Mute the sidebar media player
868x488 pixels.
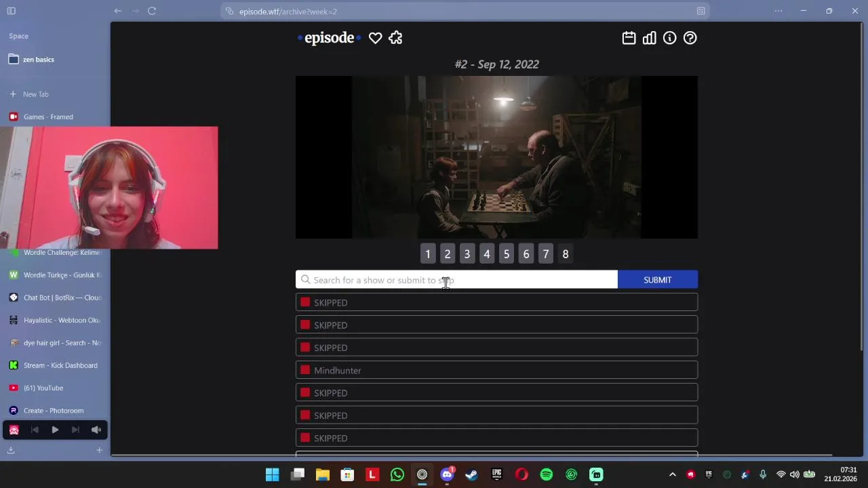(96, 430)
